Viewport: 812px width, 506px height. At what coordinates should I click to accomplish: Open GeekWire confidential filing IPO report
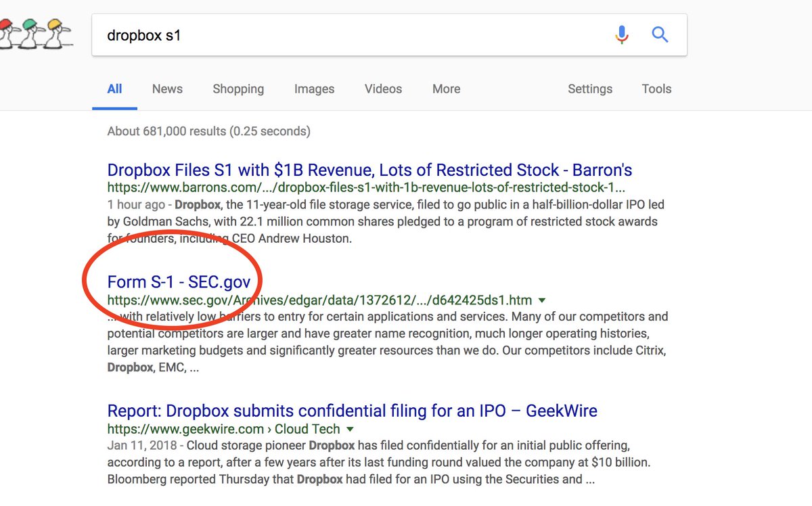(353, 411)
